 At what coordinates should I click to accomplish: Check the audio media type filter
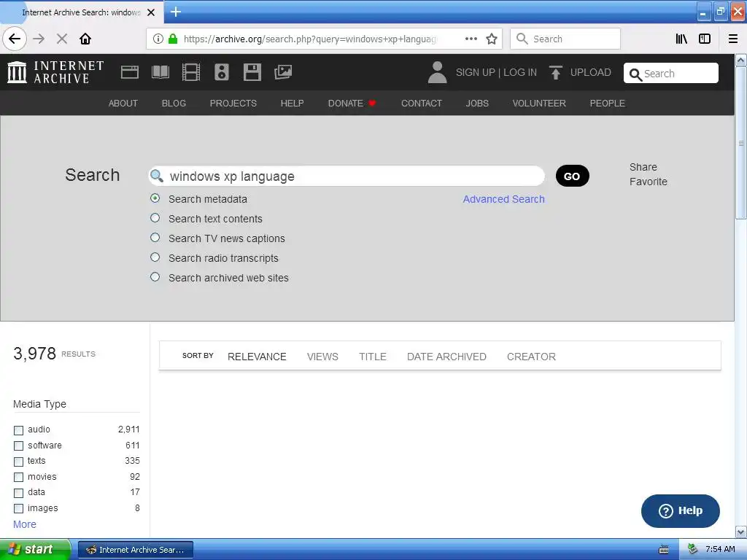[x=18, y=430]
